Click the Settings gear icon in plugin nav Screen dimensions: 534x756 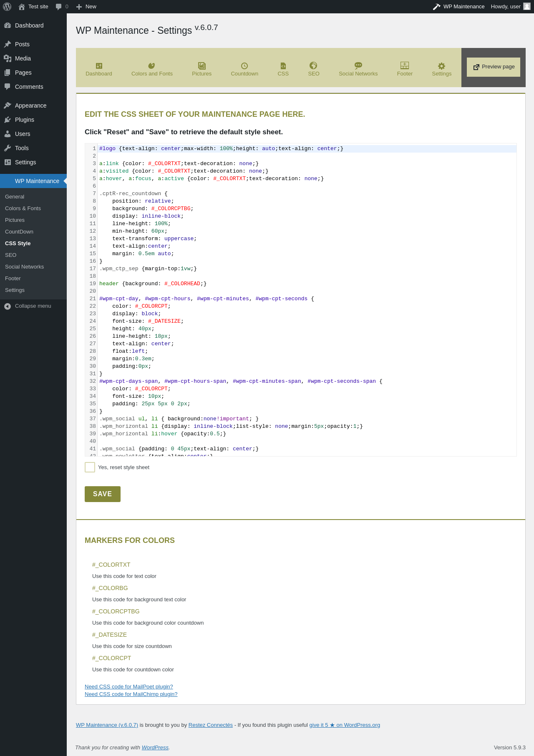[x=442, y=66]
